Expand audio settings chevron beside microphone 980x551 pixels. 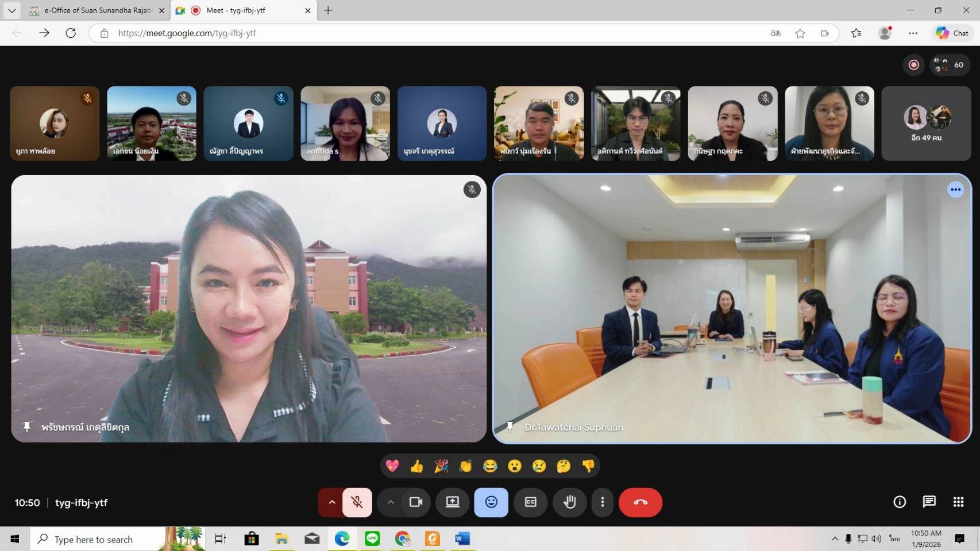click(331, 502)
